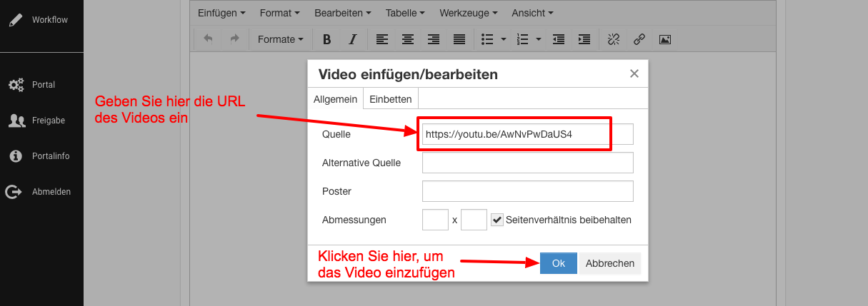
Task: Click the Quelle URL input field
Action: pyautogui.click(x=527, y=134)
